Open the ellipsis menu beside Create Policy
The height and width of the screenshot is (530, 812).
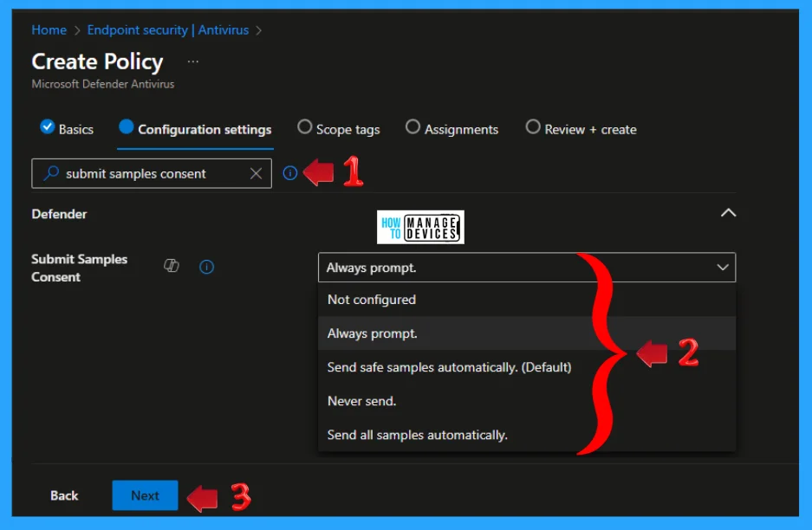pos(192,61)
